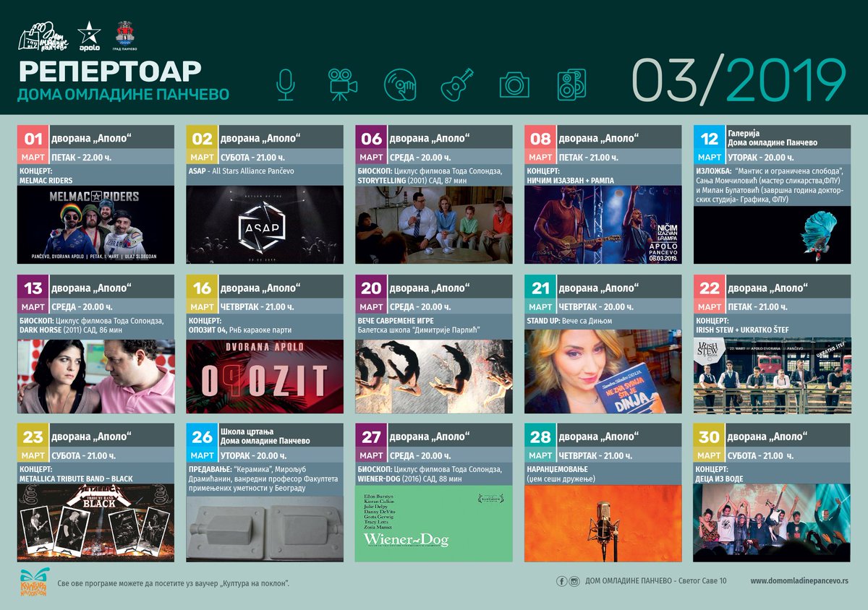
Task: Click the Melmac Riders concert image
Action: pyautogui.click(x=95, y=225)
